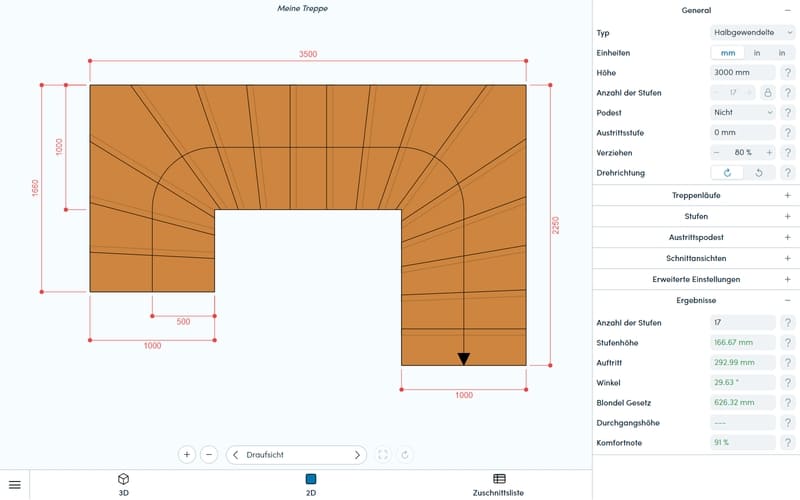Click the Höhe 3000 mm field
This screenshot has height=500, width=800.
coord(743,72)
